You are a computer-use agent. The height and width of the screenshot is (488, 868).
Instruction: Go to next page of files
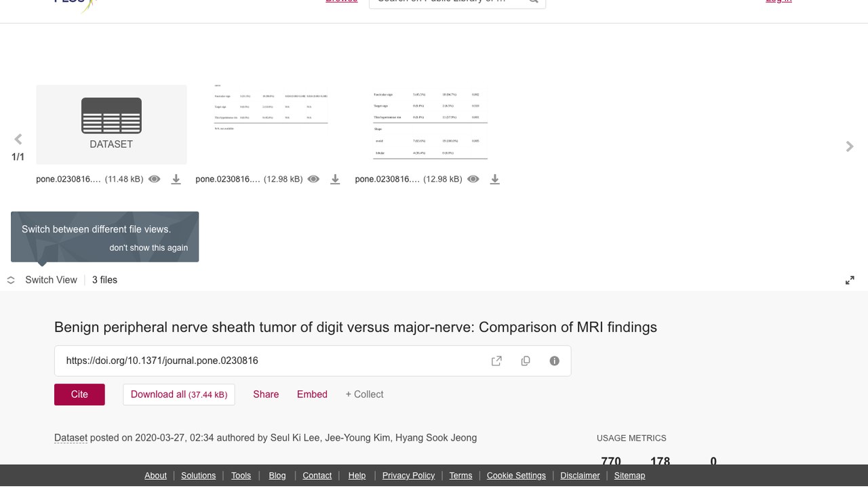point(850,146)
